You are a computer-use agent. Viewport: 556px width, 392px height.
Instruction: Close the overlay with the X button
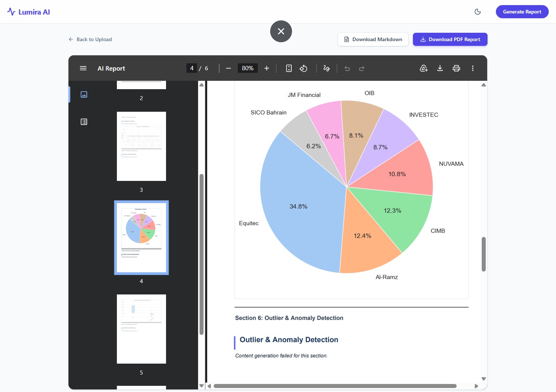pyautogui.click(x=281, y=31)
